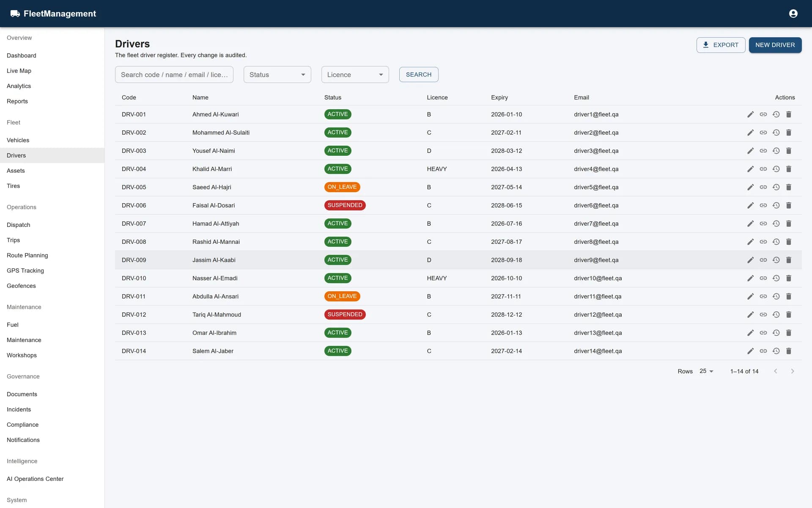Click the Status column header
Screen dimensions: 812x508
click(333, 97)
